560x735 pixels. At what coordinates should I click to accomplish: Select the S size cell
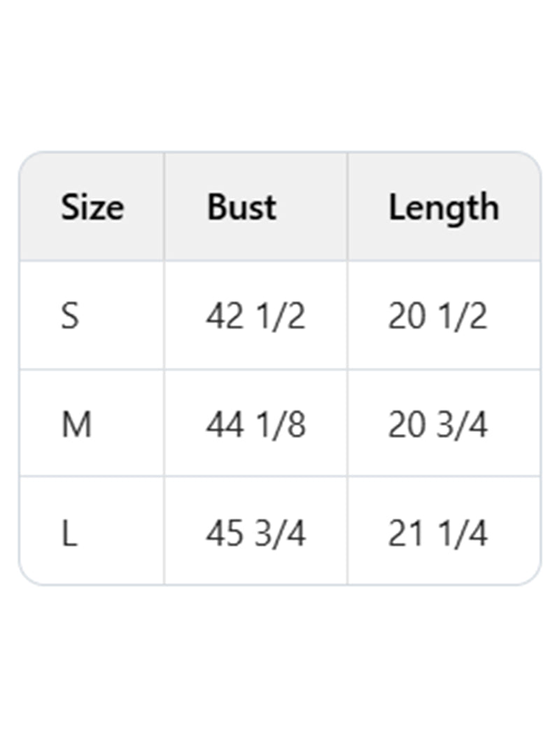tap(70, 316)
